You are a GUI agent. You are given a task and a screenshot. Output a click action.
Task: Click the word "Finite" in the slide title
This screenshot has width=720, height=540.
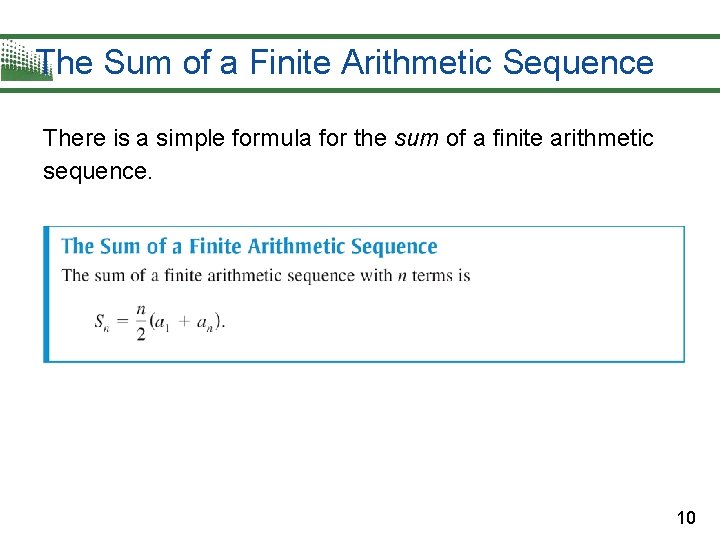[x=291, y=63]
